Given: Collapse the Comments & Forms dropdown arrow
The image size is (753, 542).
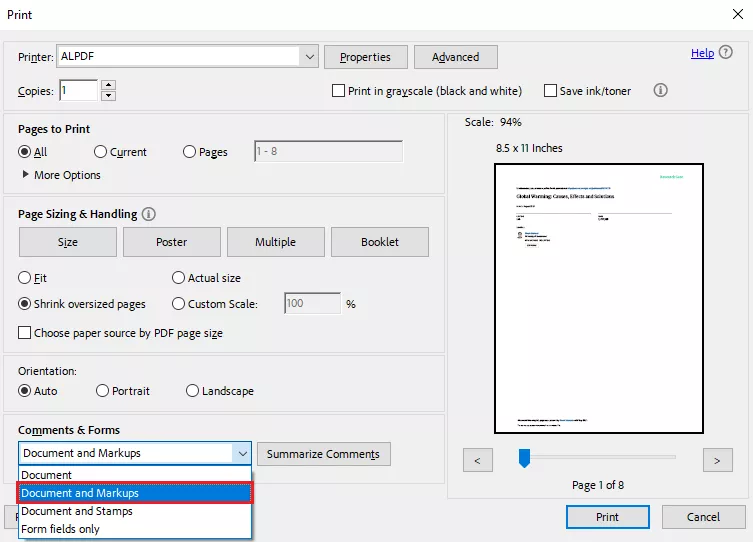Looking at the screenshot, I should pos(243,453).
